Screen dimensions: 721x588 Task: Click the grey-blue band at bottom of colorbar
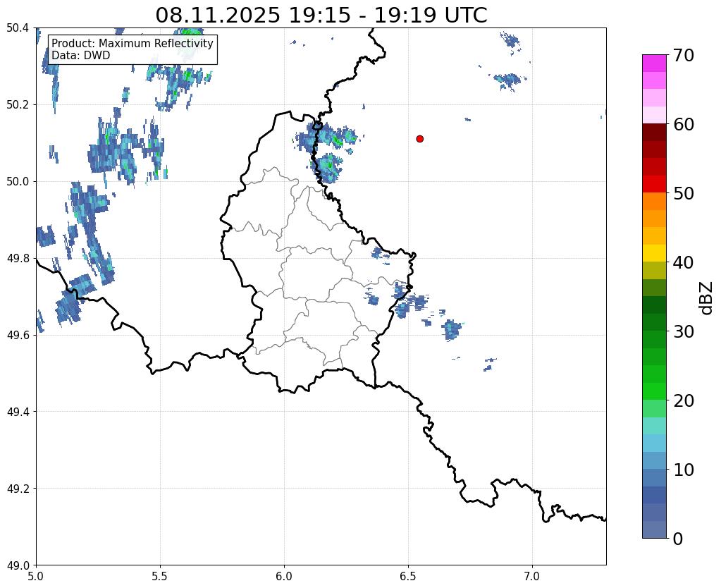coord(654,529)
